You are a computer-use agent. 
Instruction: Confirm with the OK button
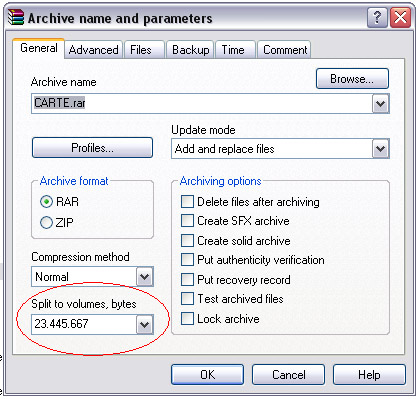[207, 375]
